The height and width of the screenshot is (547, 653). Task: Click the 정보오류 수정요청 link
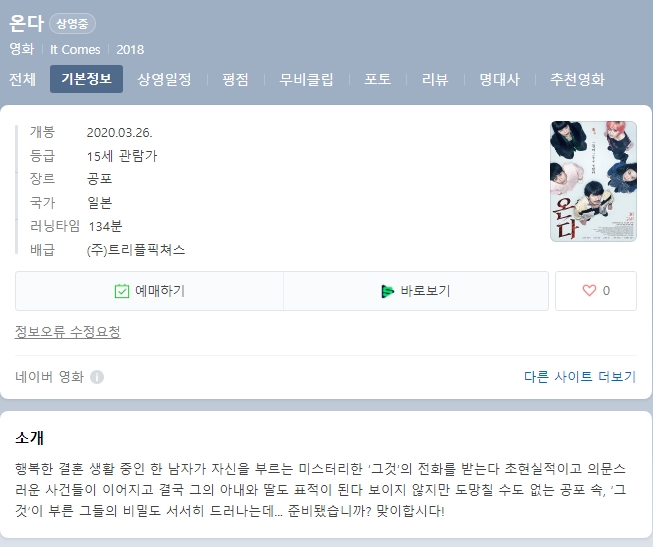pyautogui.click(x=67, y=332)
